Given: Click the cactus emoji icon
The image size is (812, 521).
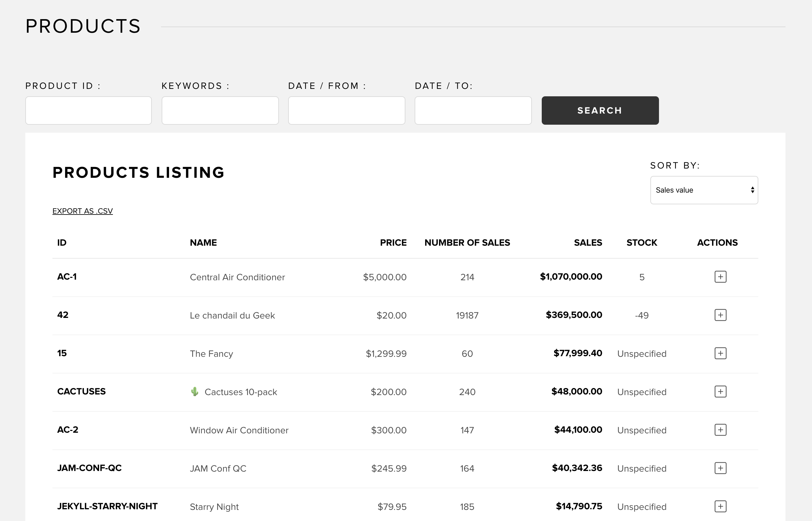Looking at the screenshot, I should coord(195,391).
